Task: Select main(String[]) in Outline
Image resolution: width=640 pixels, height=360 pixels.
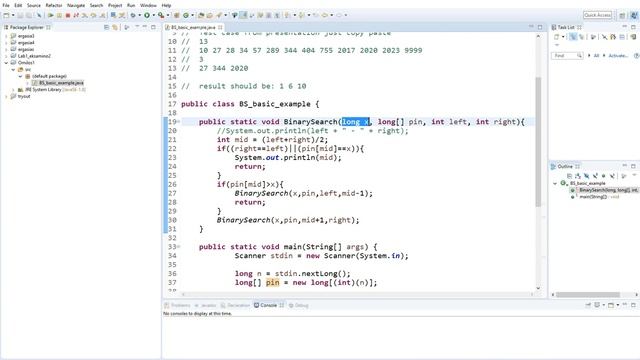Action: pos(596,197)
